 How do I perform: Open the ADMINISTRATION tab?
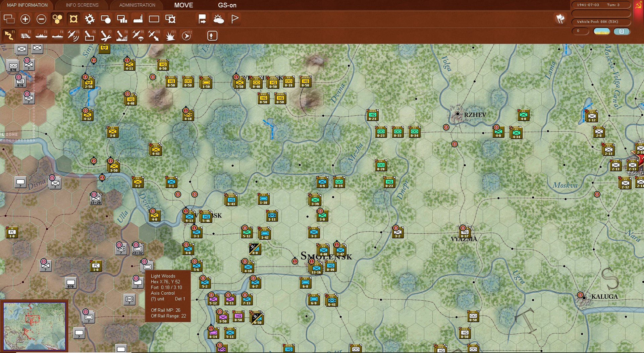(137, 5)
